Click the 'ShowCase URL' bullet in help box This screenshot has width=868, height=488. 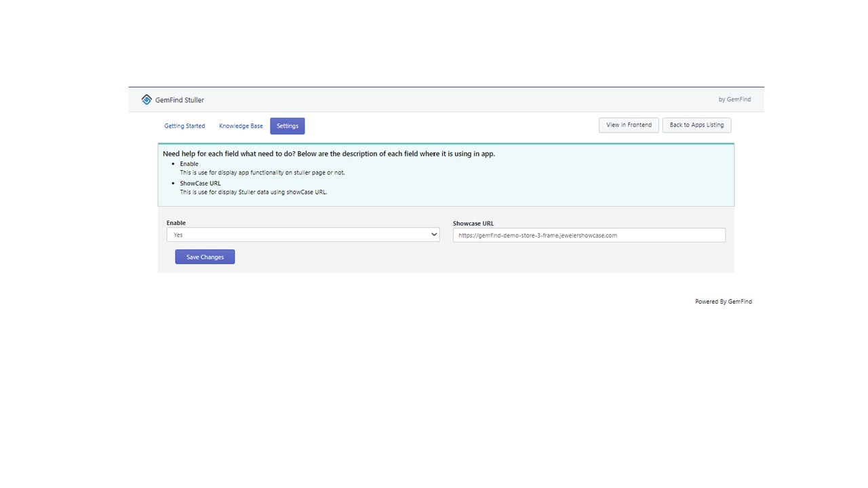(x=200, y=183)
